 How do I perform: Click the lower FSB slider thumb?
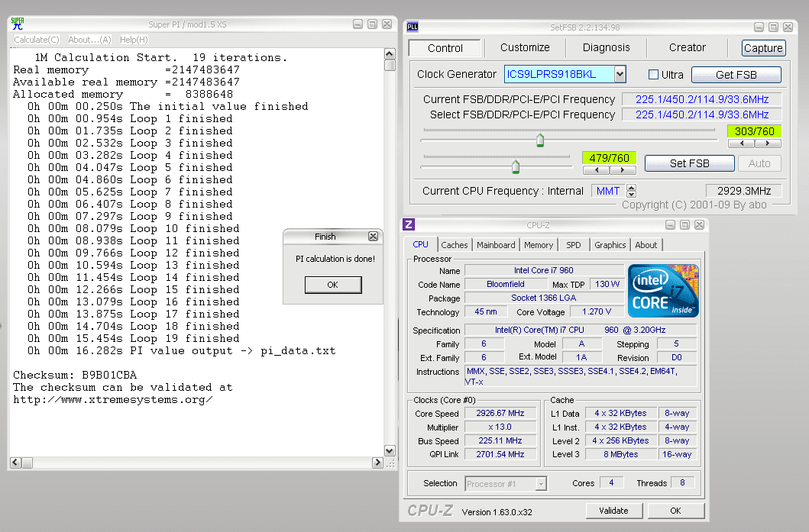pos(516,166)
